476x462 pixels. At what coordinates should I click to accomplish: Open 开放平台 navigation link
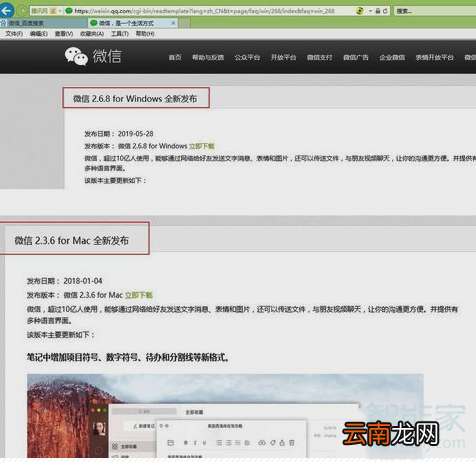tap(283, 57)
